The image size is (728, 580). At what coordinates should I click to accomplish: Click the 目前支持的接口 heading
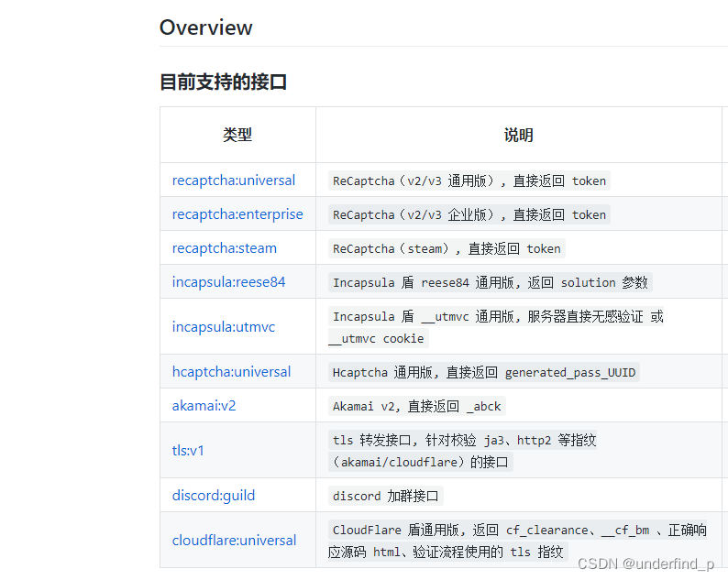tap(223, 82)
